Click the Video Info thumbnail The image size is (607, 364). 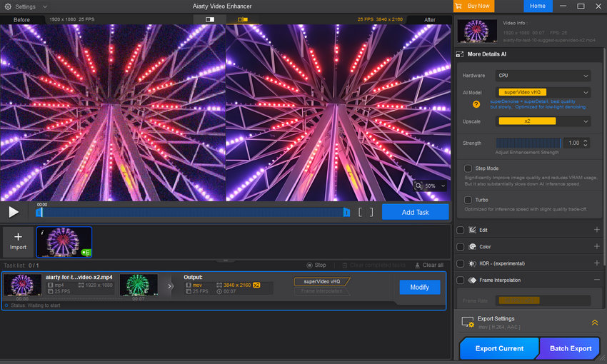(477, 31)
